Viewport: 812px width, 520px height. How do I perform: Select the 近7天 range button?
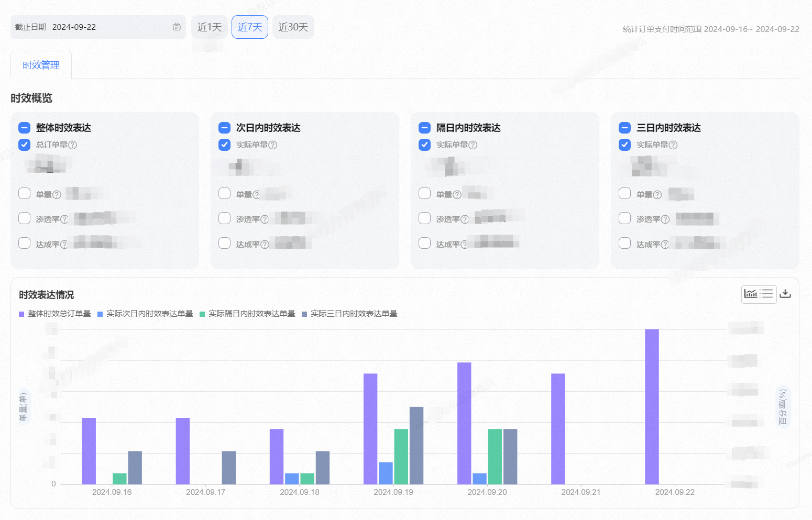point(250,27)
